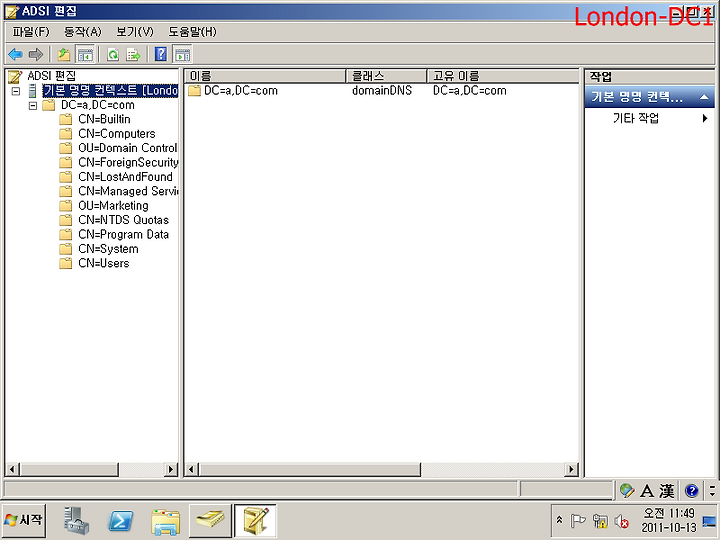Sort by the 고유 이름 column header

point(503,76)
